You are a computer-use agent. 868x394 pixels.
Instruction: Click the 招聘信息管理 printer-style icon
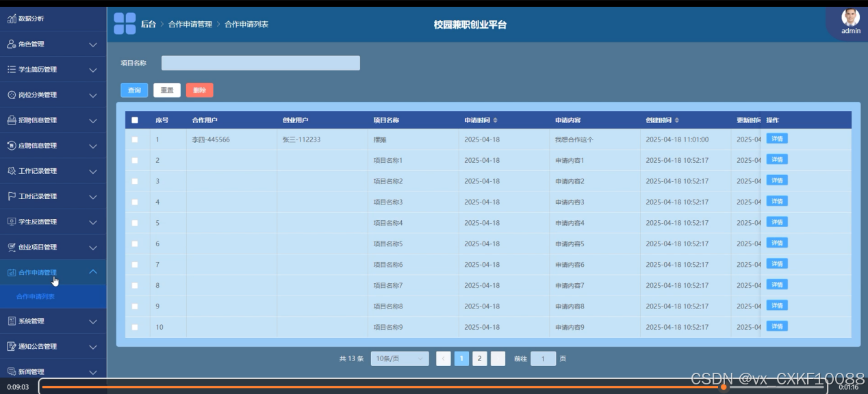click(x=12, y=120)
